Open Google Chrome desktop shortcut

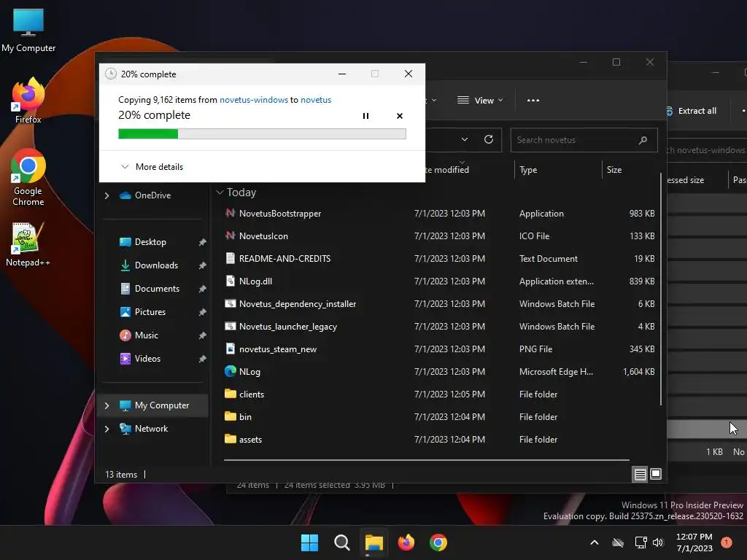(28, 177)
